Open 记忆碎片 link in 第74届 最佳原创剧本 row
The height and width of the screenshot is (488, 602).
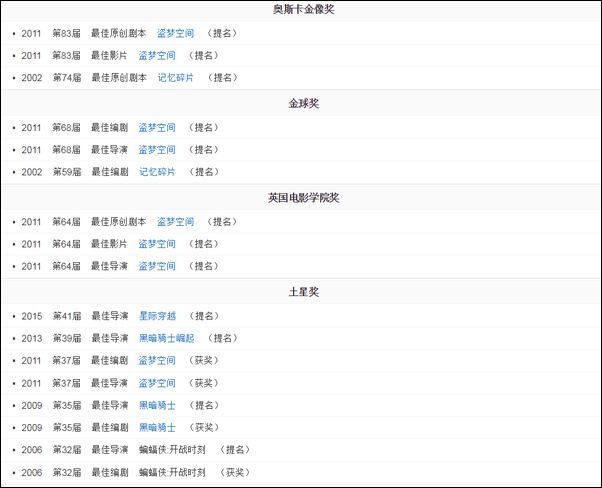[175, 78]
